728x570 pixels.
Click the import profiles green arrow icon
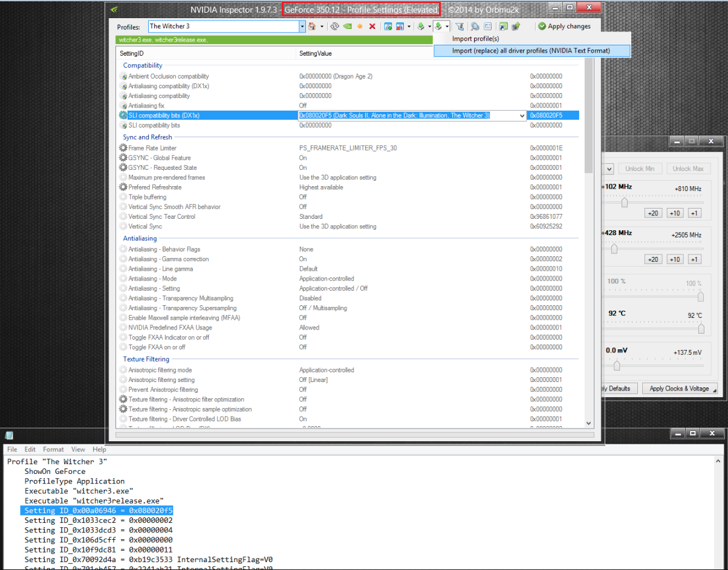(x=438, y=27)
